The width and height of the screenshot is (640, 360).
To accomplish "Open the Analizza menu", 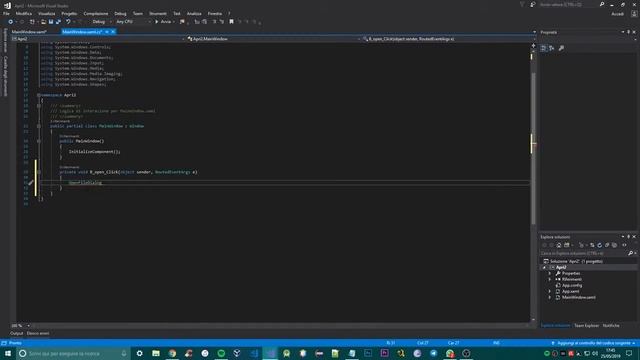I will 194,13.
